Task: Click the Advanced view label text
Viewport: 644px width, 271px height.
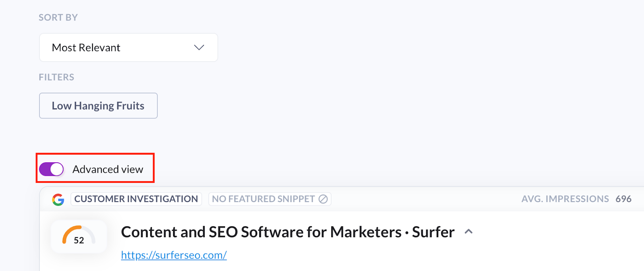Action: coord(107,170)
